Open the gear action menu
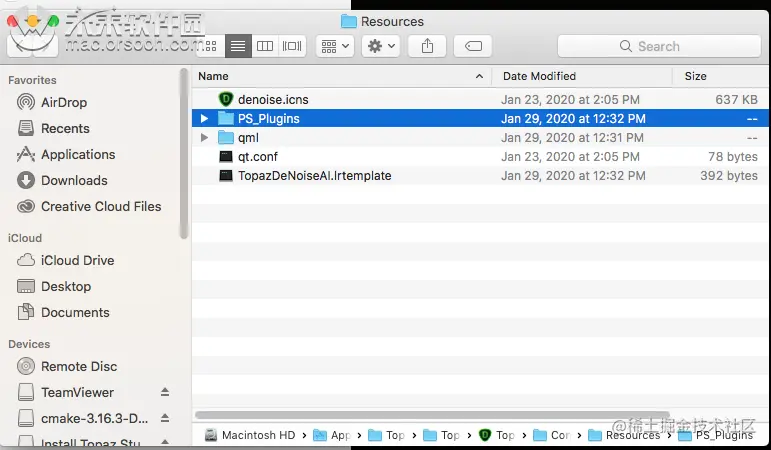Screen dimensions: 771x450 [381, 46]
